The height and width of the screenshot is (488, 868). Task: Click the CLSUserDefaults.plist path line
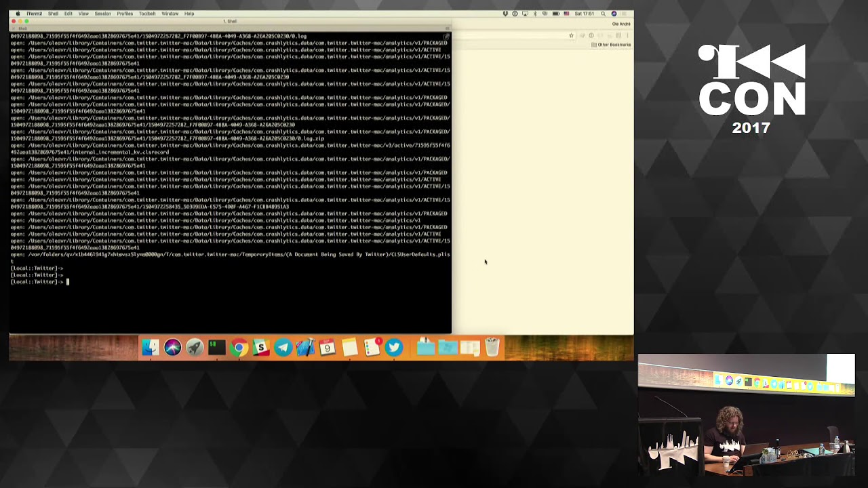point(231,257)
